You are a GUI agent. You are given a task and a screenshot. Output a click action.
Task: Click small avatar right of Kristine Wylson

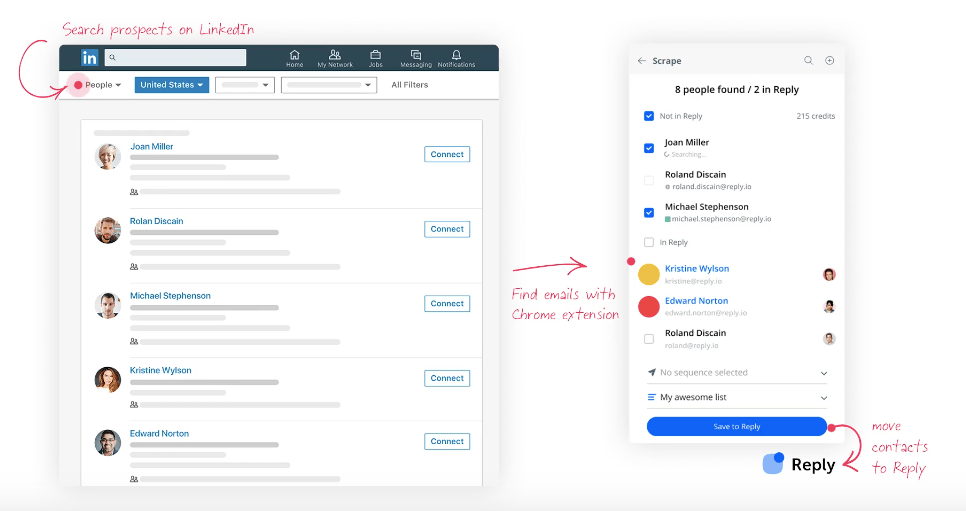[x=829, y=274]
